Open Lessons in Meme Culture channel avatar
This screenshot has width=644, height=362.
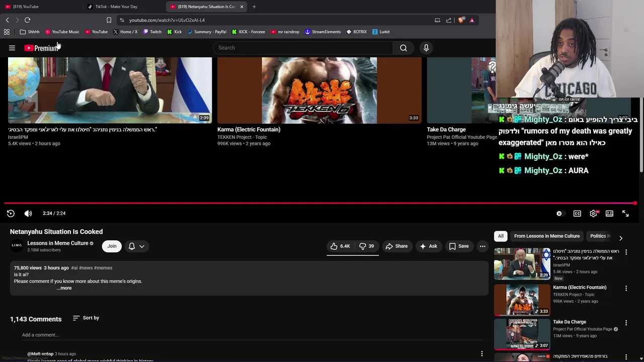pos(17,246)
